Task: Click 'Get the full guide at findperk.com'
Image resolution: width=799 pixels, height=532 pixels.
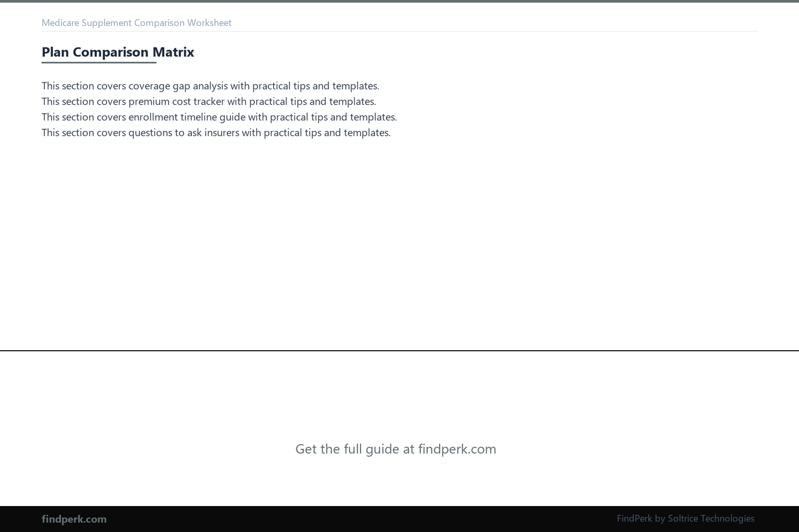Action: click(396, 449)
